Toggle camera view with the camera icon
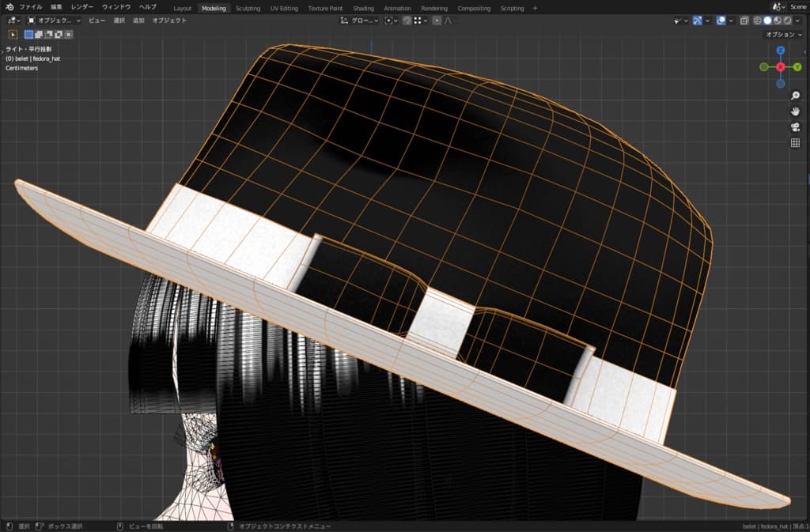The height and width of the screenshot is (532, 810). pos(795,127)
